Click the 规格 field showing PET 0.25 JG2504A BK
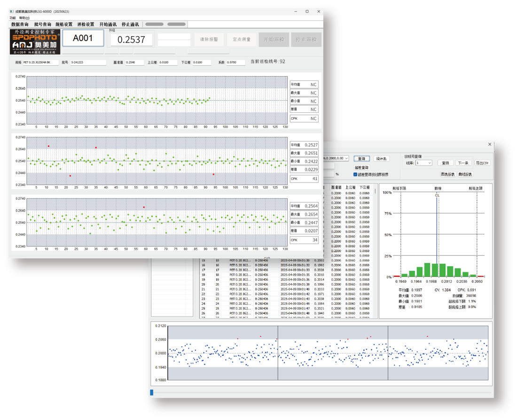 [x=40, y=63]
